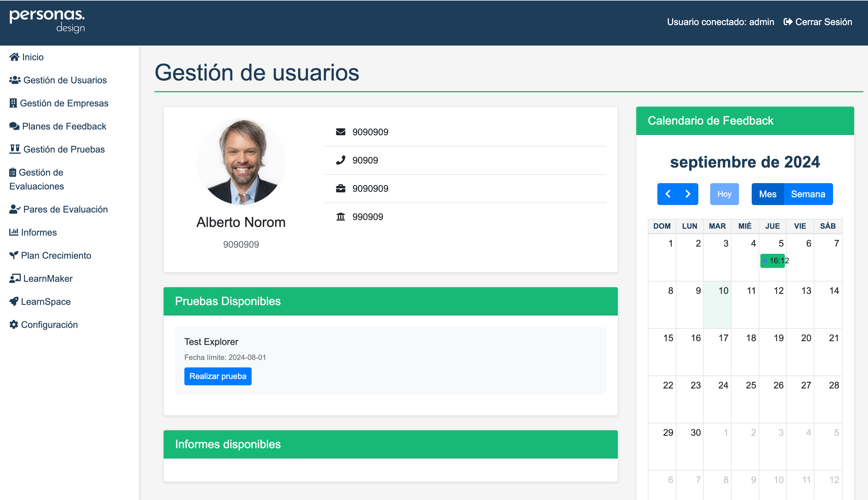Viewport: 868px width, 500px height.
Task: Click Realizar prueba for Test Explorer
Action: point(218,376)
